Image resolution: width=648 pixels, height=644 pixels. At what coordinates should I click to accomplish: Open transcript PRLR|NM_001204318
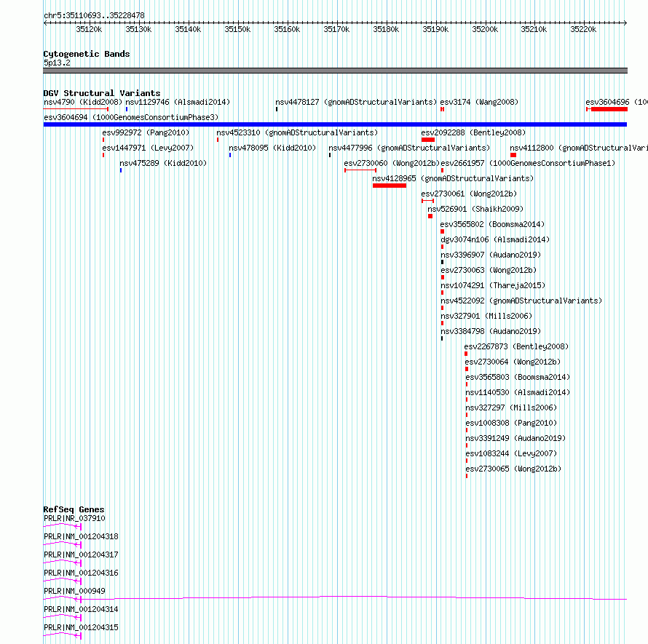tap(81, 536)
